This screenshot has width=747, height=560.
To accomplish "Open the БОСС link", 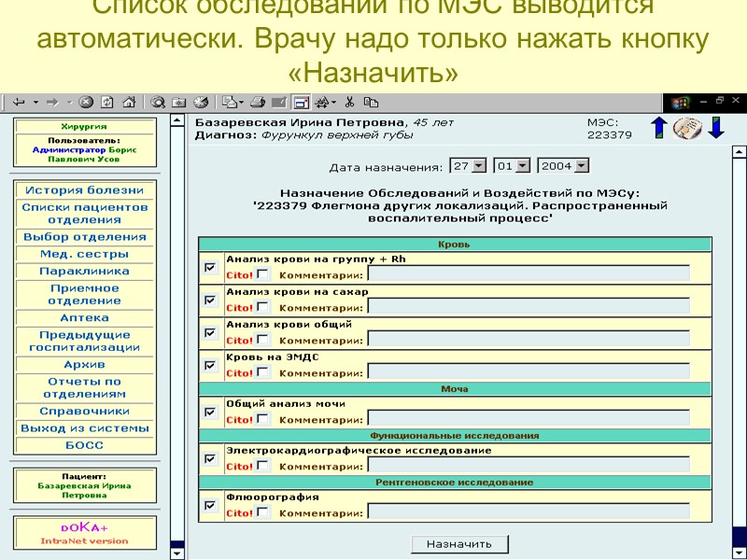I will coord(84,445).
